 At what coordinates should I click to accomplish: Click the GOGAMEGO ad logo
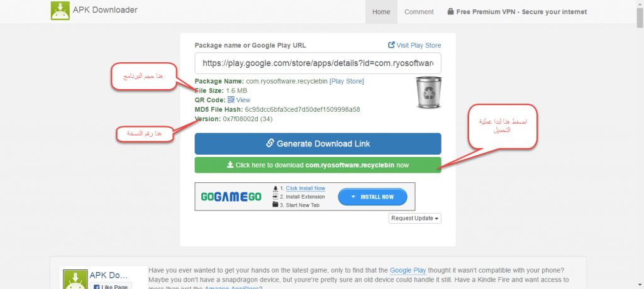(x=231, y=197)
